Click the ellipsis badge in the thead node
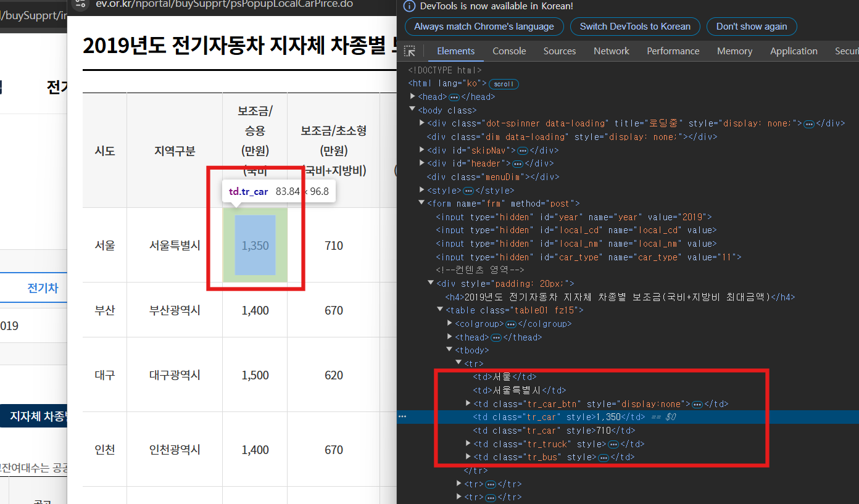This screenshot has width=859, height=504. point(496,337)
